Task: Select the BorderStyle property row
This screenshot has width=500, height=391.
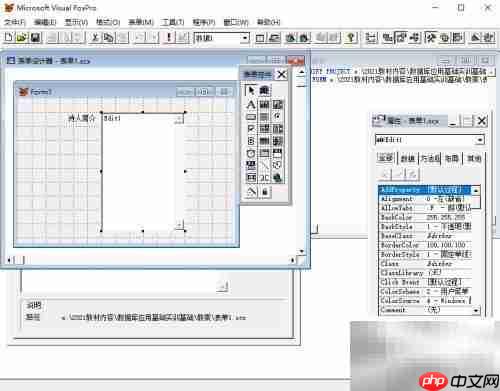Action: (426, 254)
